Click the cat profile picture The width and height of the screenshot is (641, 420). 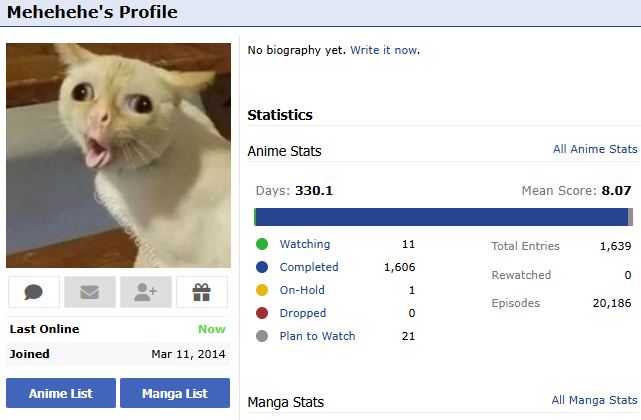[x=119, y=155]
